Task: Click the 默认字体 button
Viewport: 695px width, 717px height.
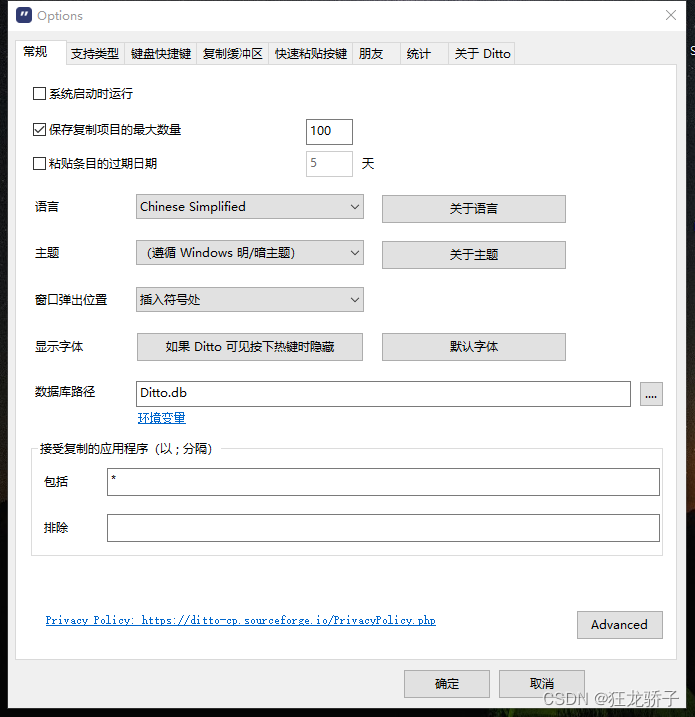Action: [474, 347]
